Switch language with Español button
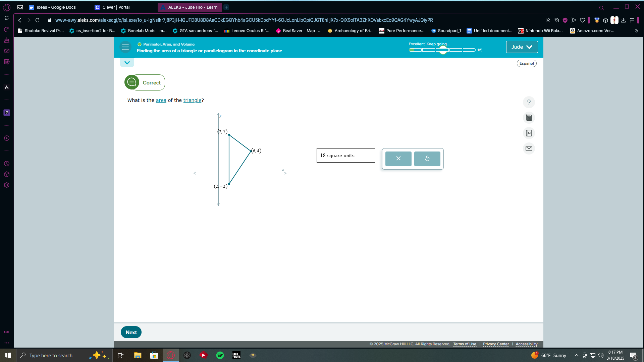Viewport: 644px width, 362px height. click(x=526, y=63)
